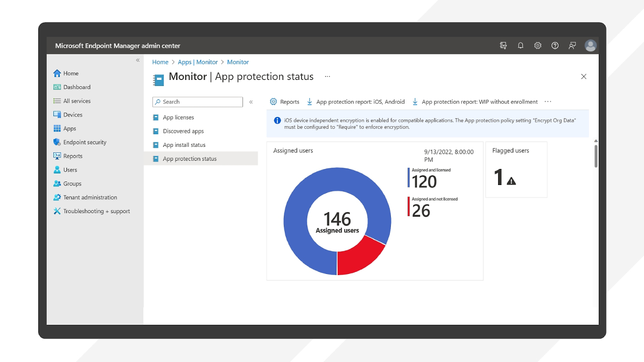The width and height of the screenshot is (644, 362).
Task: Collapse the main navigation sidebar
Action: [x=138, y=60]
